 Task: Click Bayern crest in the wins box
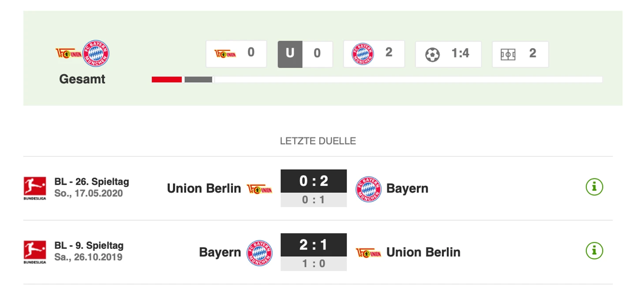[363, 54]
